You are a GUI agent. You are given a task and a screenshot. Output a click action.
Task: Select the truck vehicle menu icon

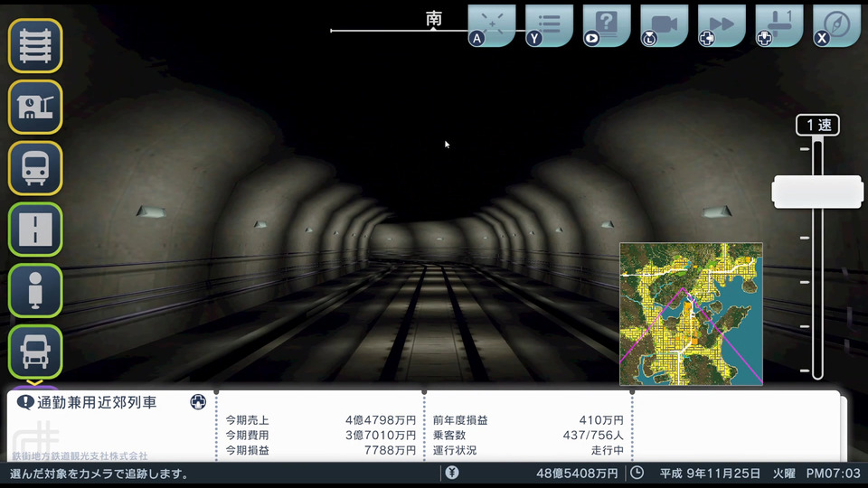click(35, 352)
